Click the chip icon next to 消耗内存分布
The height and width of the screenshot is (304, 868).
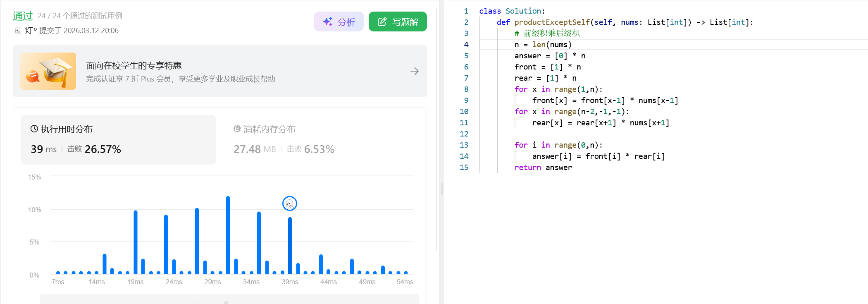point(237,129)
